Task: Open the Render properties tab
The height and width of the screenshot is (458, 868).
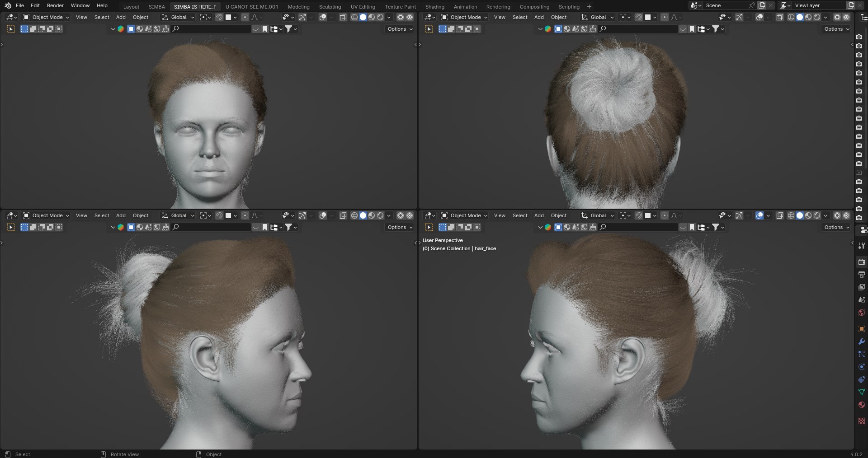Action: [x=862, y=262]
